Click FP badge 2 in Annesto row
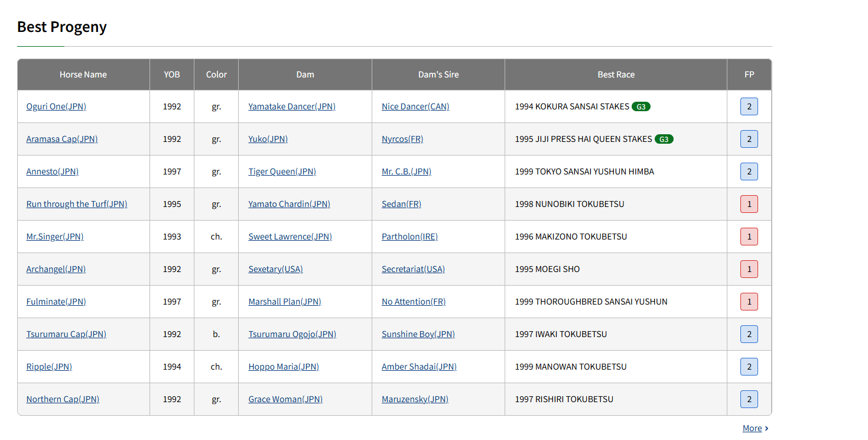 [x=749, y=172]
